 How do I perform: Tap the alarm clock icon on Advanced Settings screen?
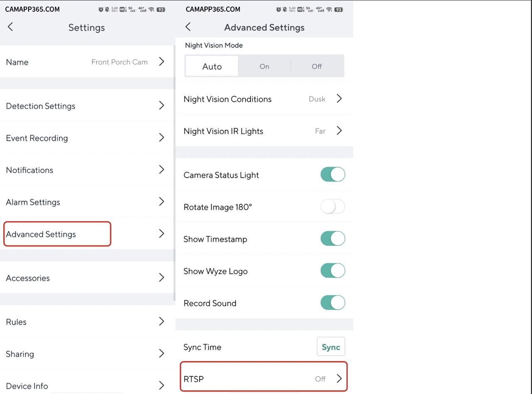(278, 9)
